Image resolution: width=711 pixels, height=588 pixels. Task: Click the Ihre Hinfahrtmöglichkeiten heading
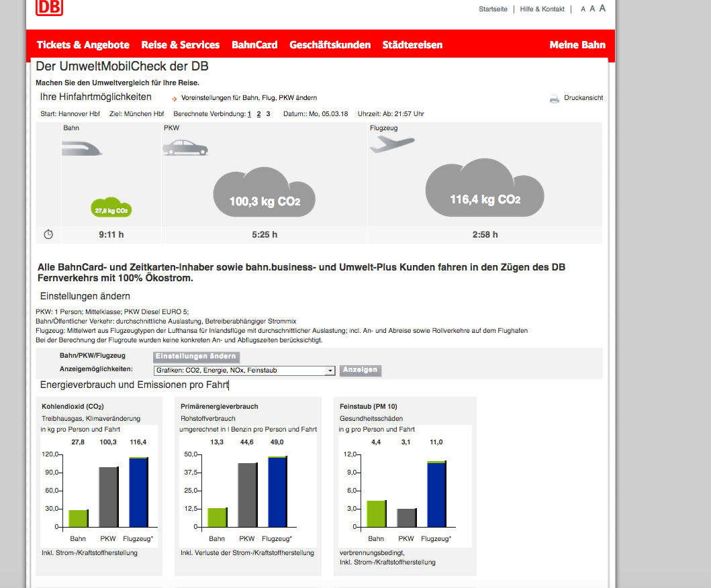(x=96, y=97)
